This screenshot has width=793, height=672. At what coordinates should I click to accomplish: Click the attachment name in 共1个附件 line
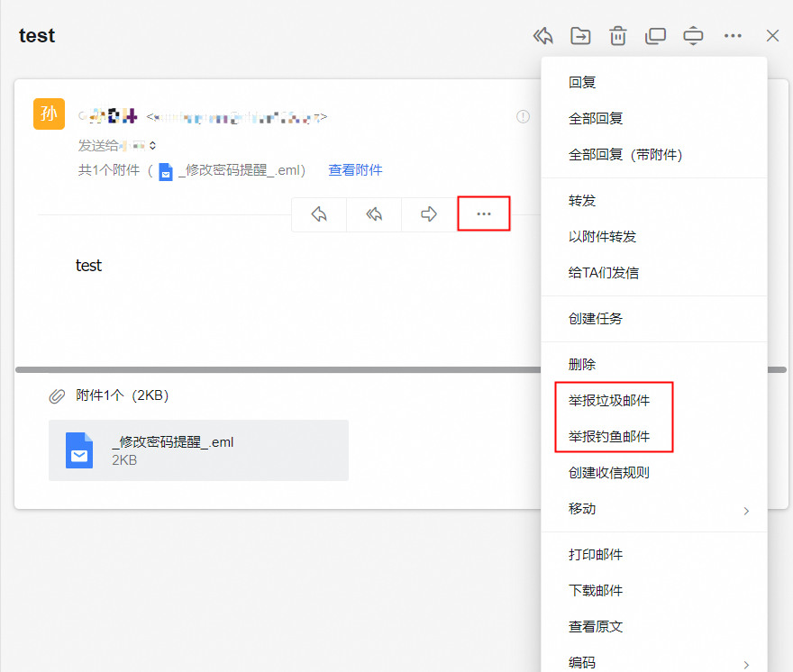(x=238, y=170)
